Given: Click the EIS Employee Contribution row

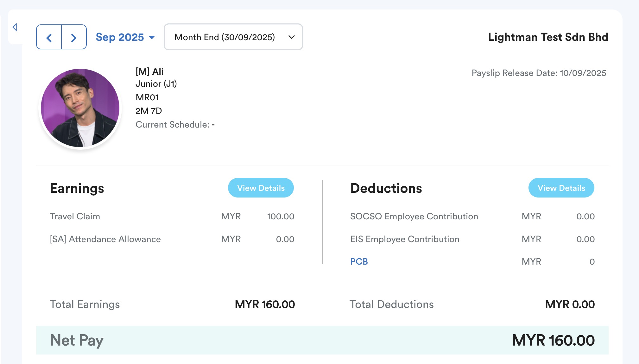Looking at the screenshot, I should 404,239.
